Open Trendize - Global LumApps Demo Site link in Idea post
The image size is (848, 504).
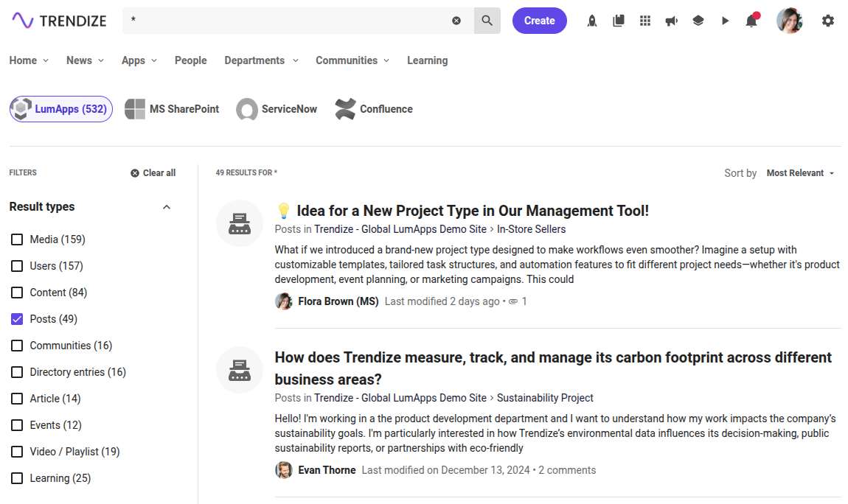coord(400,229)
